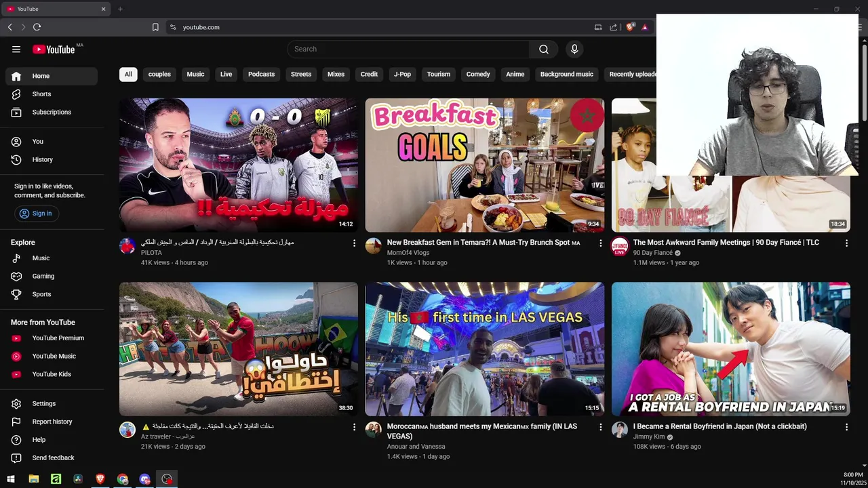Screen dimensions: 868x488
Task: Open menu for PILOTA video
Action: coord(354,243)
